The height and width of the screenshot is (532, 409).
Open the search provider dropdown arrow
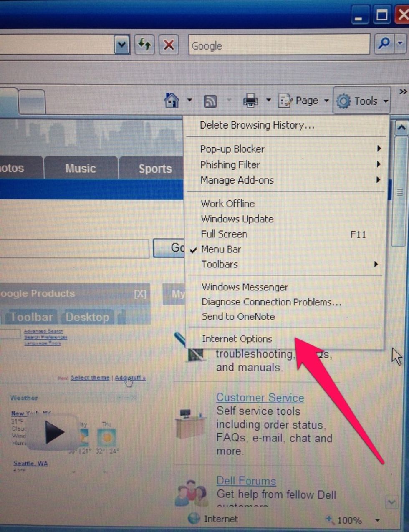pos(400,43)
